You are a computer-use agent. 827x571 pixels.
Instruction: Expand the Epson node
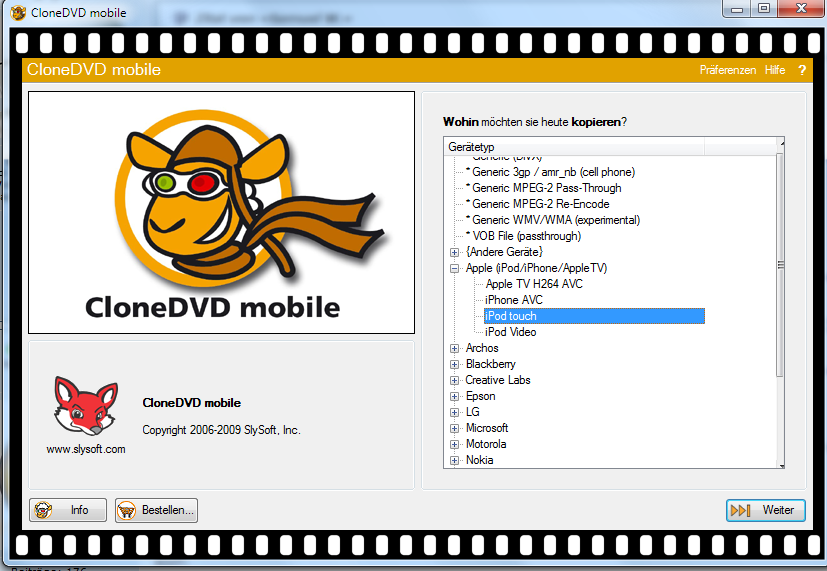pyautogui.click(x=454, y=396)
